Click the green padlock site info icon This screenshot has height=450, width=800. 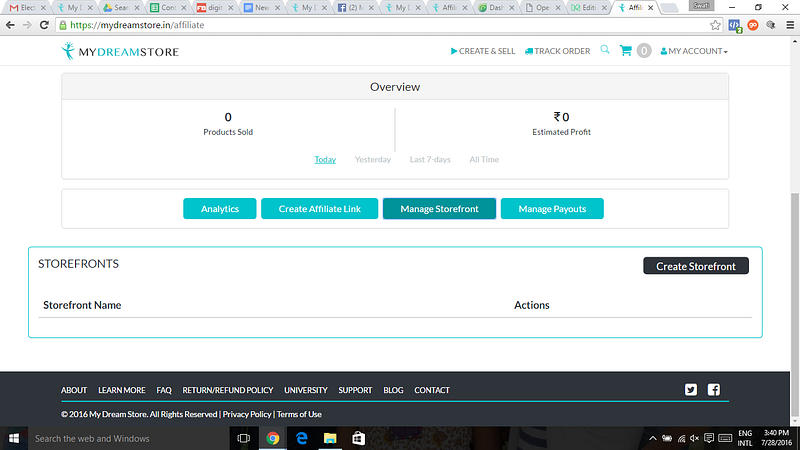click(63, 25)
